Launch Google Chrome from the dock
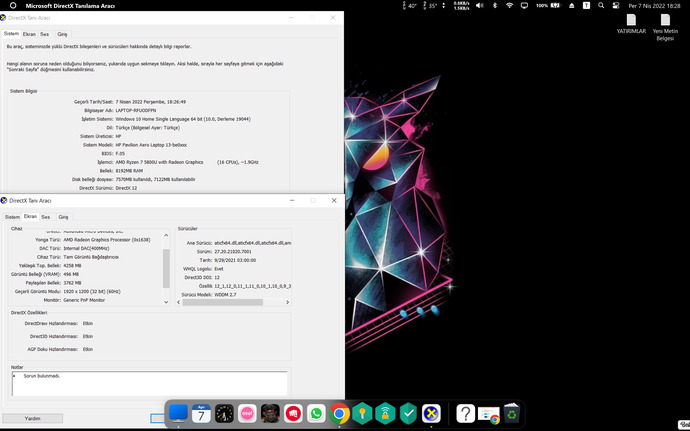Image resolution: width=690 pixels, height=431 pixels. [x=339, y=414]
